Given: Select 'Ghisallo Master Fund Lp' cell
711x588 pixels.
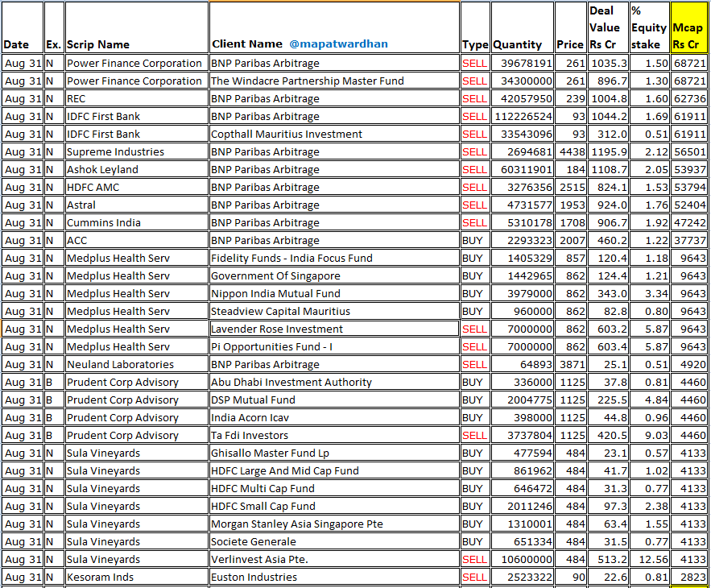Looking at the screenshot, I should point(334,453).
